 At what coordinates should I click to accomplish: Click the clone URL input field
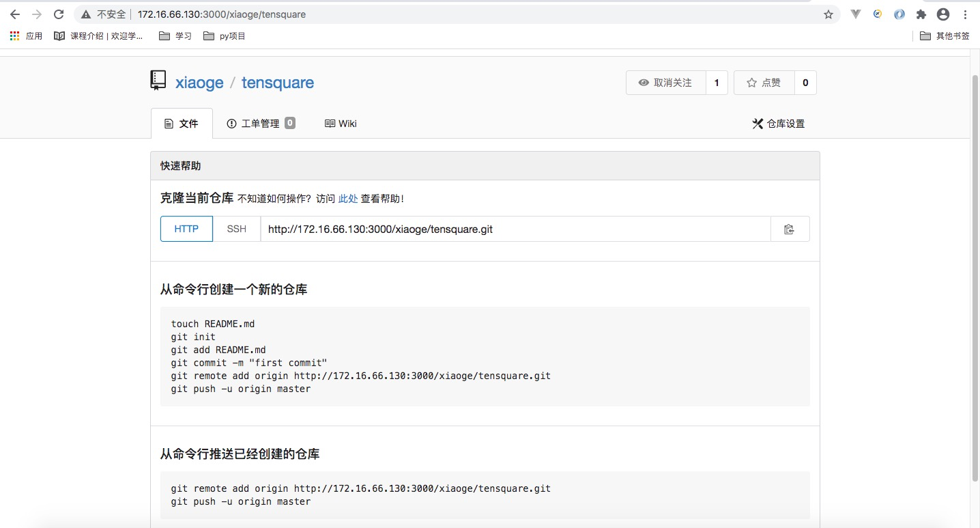[515, 229]
